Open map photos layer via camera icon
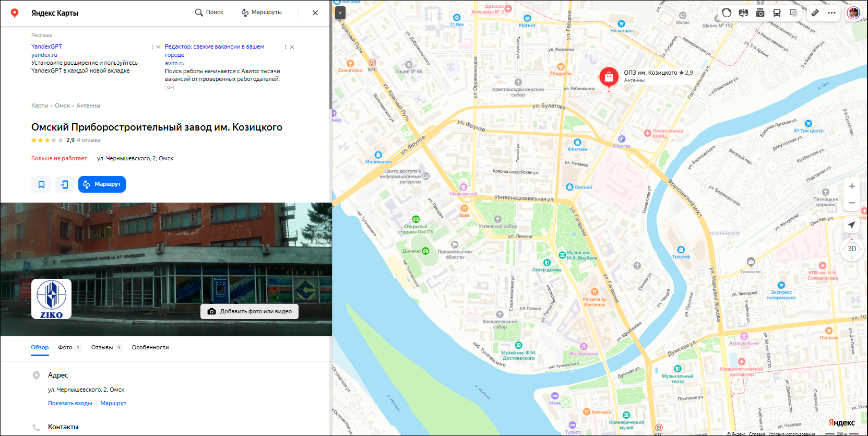Image resolution: width=868 pixels, height=436 pixels. point(760,13)
